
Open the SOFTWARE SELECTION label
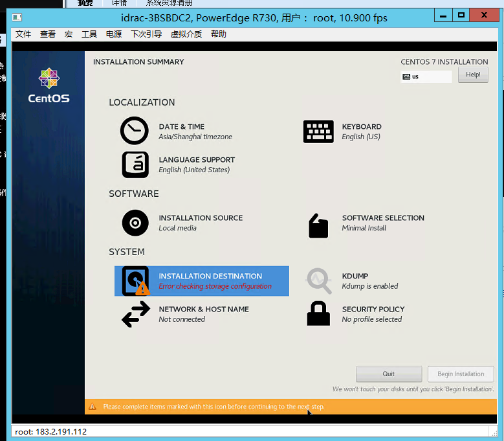tap(383, 218)
